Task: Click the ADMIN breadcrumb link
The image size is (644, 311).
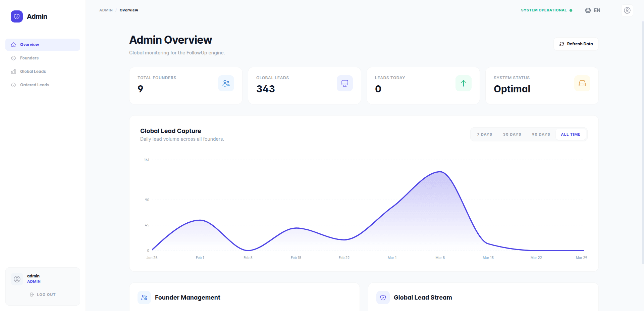Action: point(106,10)
